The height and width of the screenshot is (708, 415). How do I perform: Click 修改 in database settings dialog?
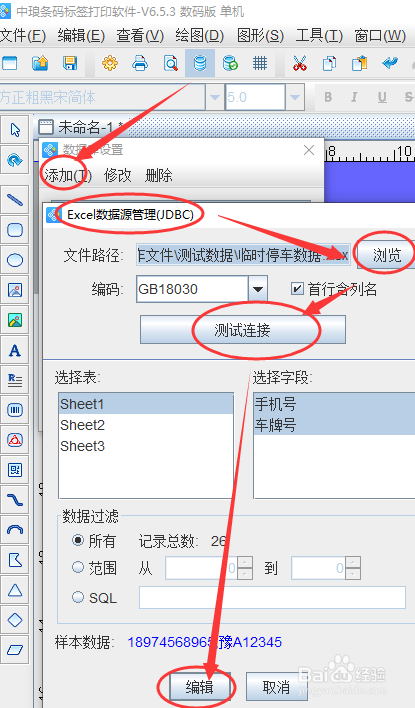(117, 175)
